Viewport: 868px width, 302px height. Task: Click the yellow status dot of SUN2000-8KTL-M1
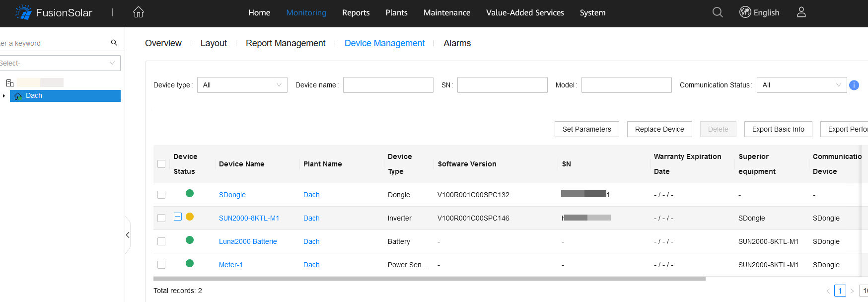[x=190, y=217]
